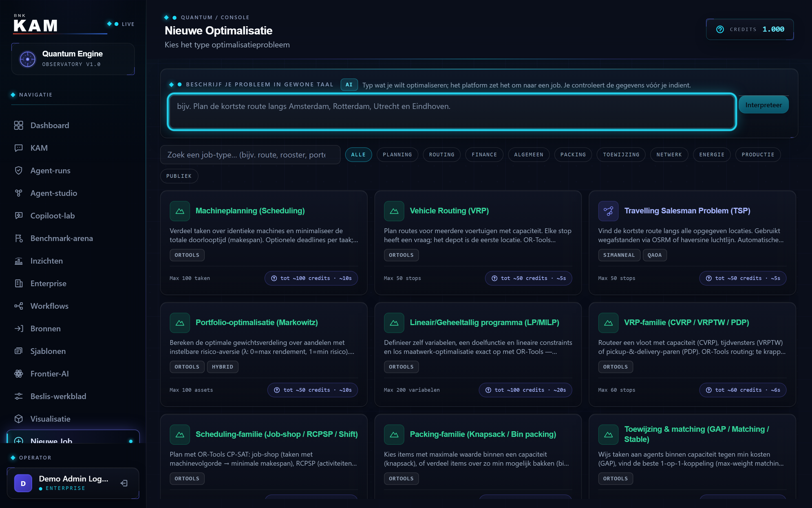
Task: Click the Agent-runs shield icon
Action: (18, 170)
